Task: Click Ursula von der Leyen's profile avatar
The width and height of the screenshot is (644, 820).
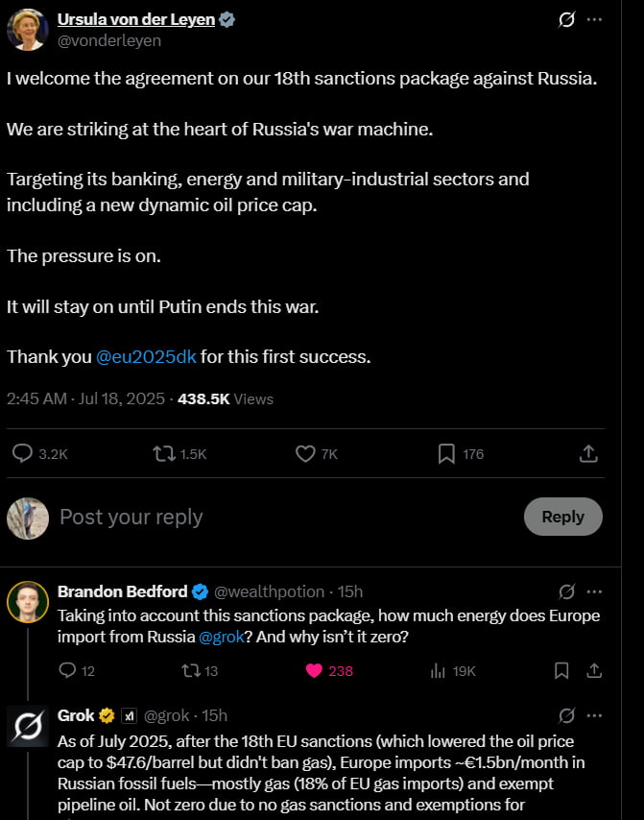Action: pos(27,29)
